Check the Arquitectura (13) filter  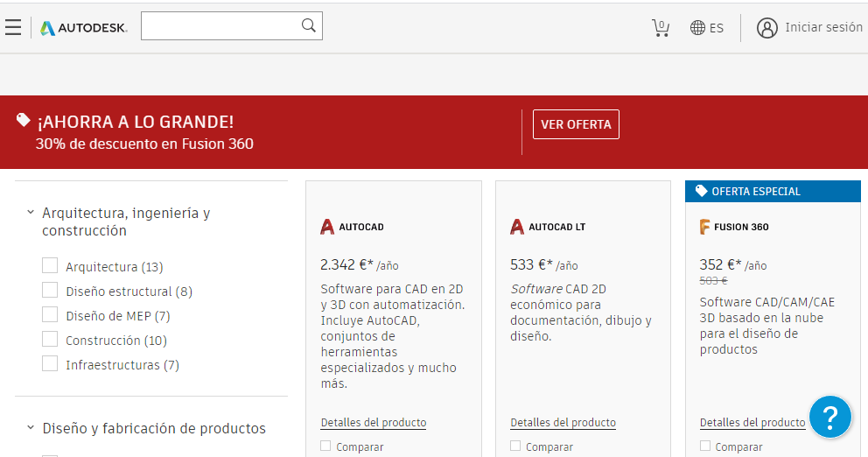click(50, 266)
